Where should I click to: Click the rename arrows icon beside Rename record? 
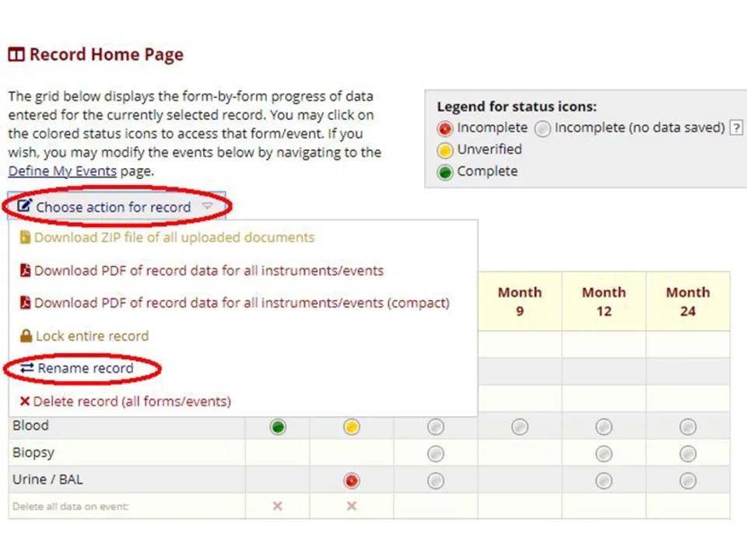point(26,368)
